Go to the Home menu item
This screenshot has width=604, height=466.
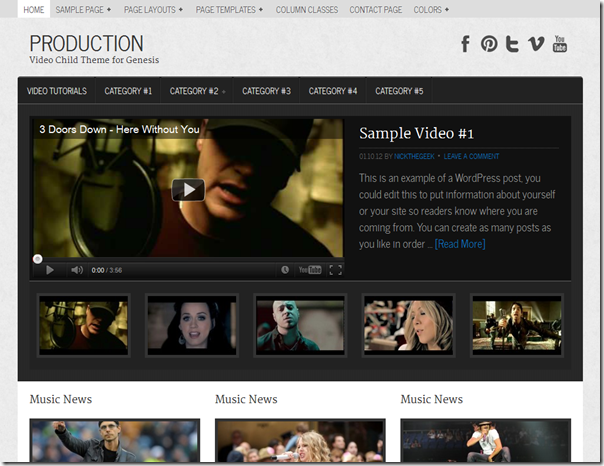pos(34,10)
